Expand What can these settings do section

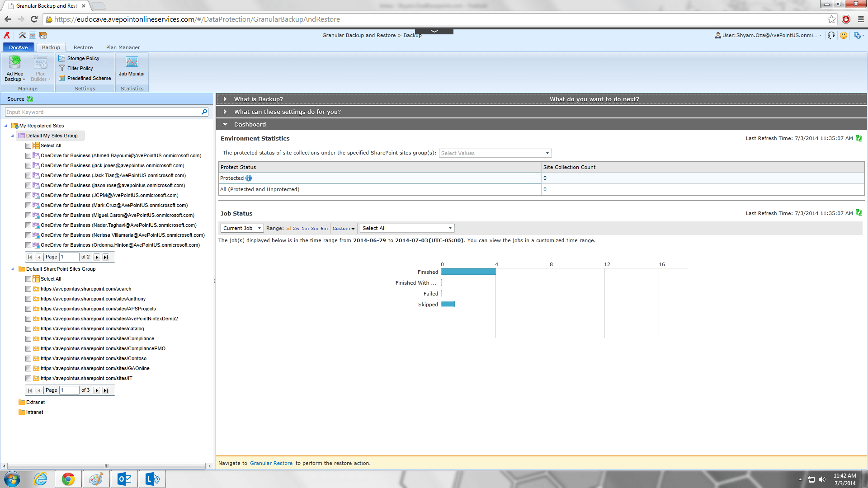pos(225,112)
